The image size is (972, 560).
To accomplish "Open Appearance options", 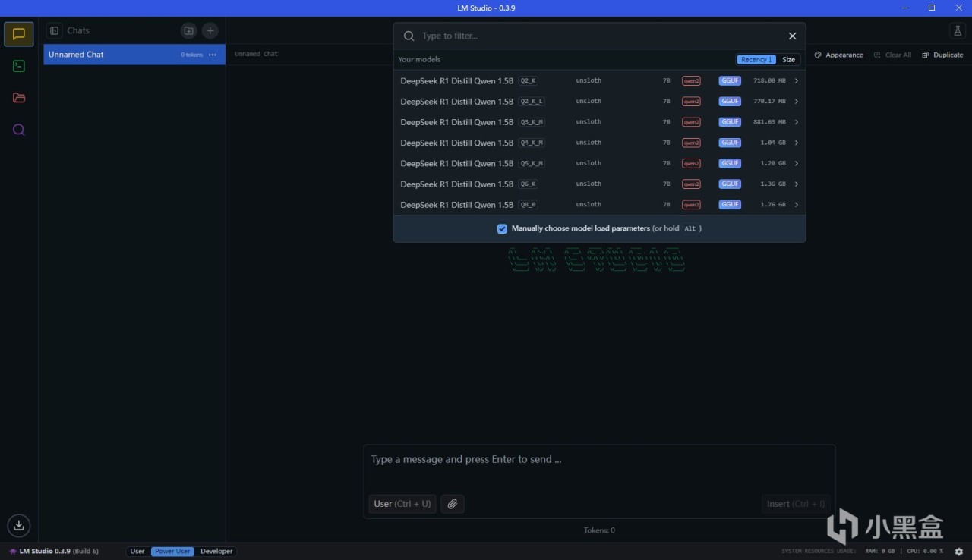I will coord(838,55).
